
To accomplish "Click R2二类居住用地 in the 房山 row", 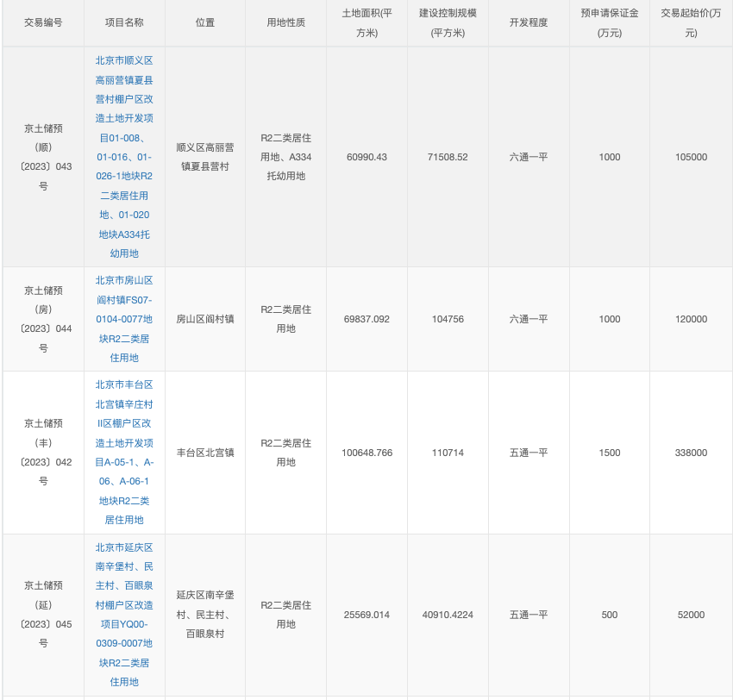I will coord(285,319).
